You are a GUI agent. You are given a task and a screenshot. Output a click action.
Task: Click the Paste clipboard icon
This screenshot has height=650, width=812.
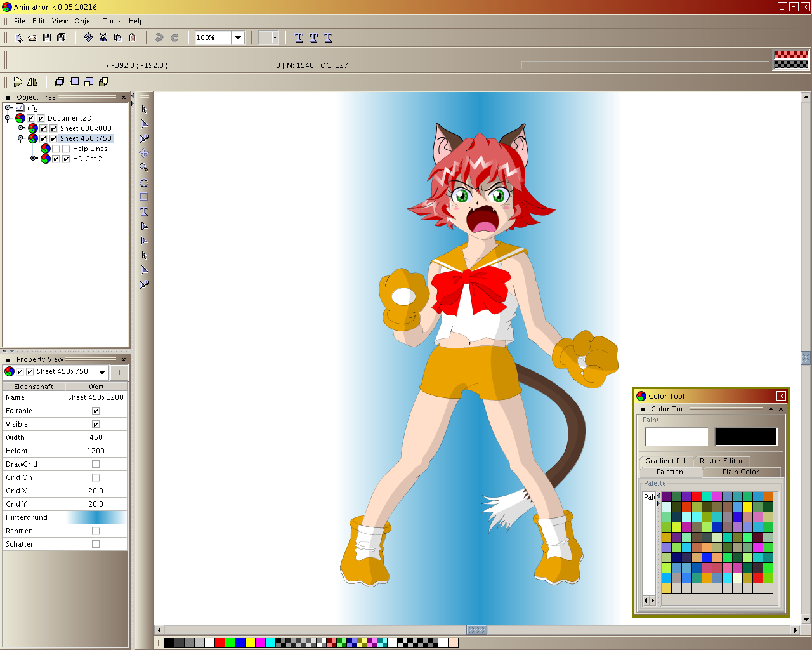[x=132, y=37]
